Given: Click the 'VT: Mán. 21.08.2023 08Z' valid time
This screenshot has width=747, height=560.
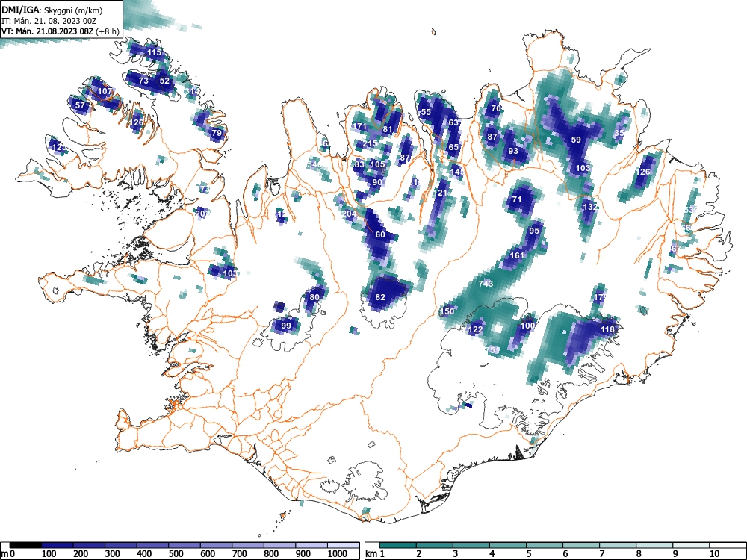Looking at the screenshot, I should coord(48,31).
